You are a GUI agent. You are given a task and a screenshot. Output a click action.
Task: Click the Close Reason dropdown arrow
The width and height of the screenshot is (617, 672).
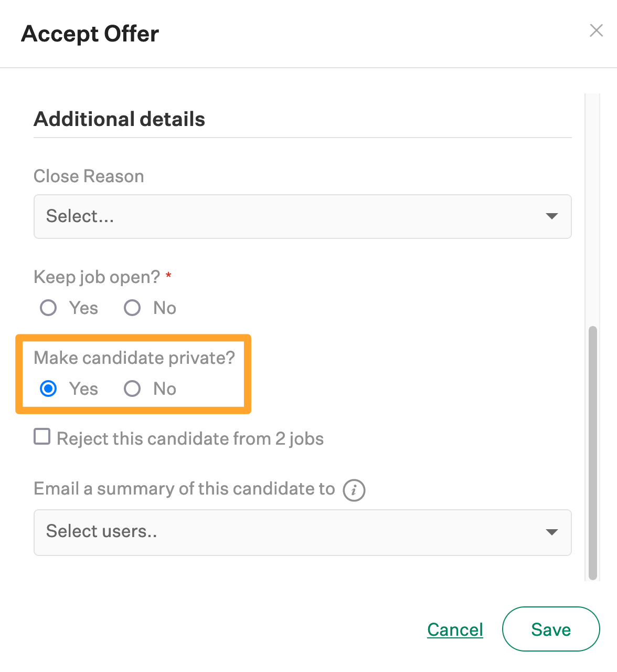point(551,216)
